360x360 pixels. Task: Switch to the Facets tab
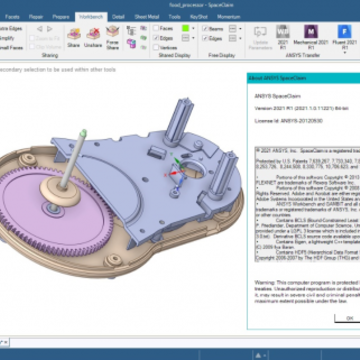click(x=12, y=17)
